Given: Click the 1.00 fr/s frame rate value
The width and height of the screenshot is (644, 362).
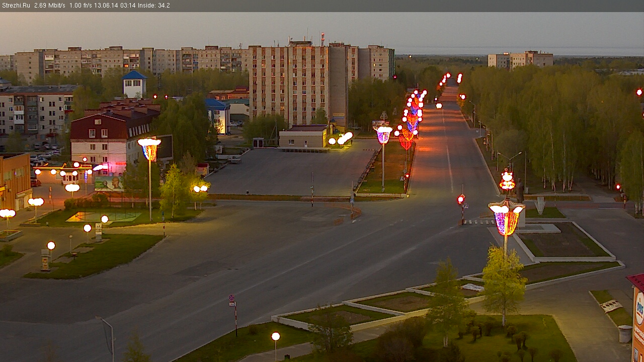Looking at the screenshot, I should [80, 6].
